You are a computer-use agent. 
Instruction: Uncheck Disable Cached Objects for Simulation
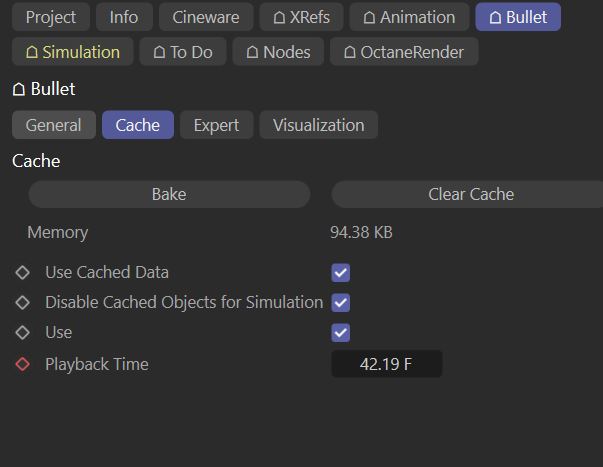(x=341, y=303)
